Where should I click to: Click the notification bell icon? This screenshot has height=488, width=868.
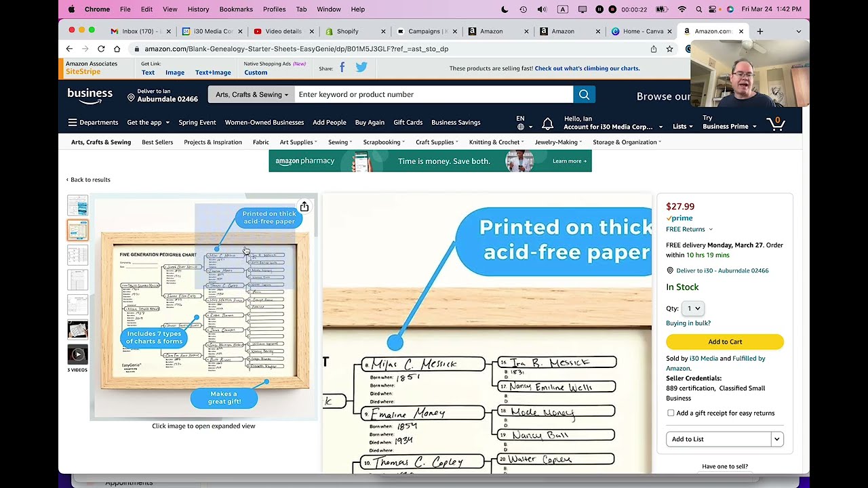(x=547, y=123)
